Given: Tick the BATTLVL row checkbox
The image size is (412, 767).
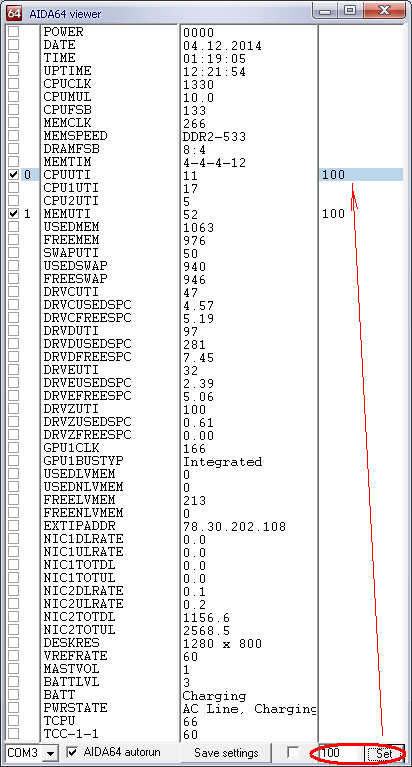Looking at the screenshot, I should tap(14, 681).
